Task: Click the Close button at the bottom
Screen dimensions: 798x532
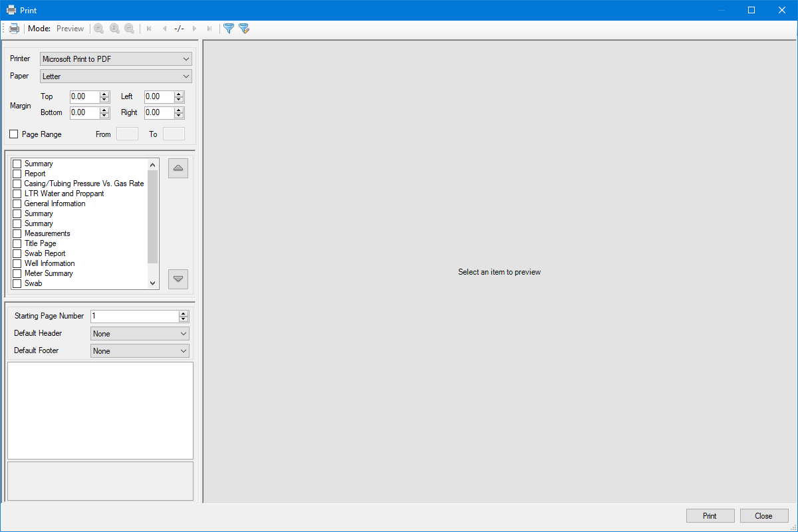Action: pyautogui.click(x=764, y=516)
